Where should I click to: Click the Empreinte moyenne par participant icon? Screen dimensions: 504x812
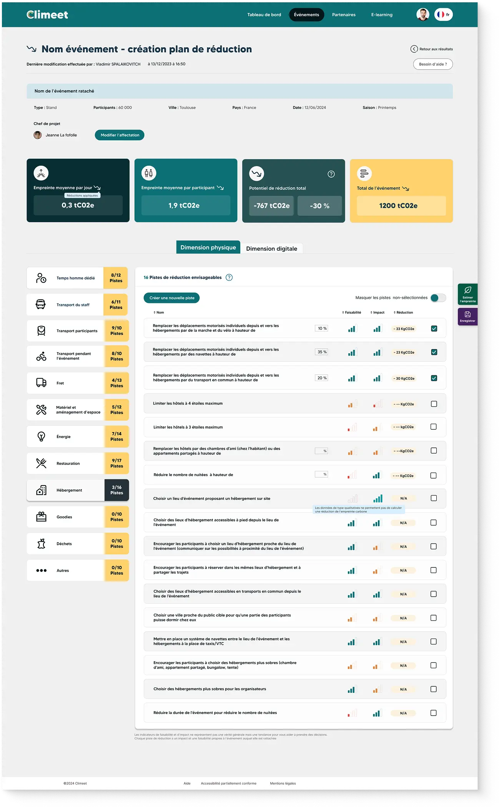click(x=149, y=173)
